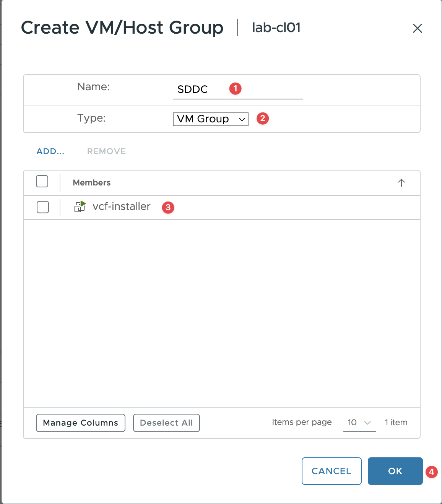This screenshot has height=504, width=442.
Task: Click the vcf-installer VM icon
Action: tap(80, 206)
